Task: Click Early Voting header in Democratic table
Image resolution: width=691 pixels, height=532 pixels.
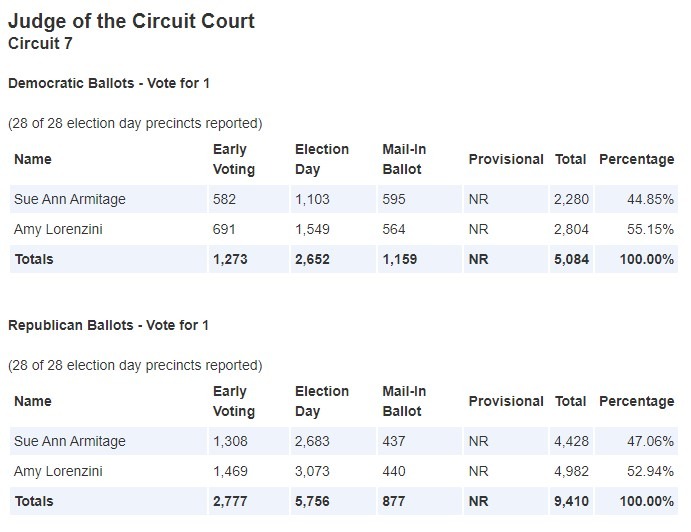Action: coord(234,159)
